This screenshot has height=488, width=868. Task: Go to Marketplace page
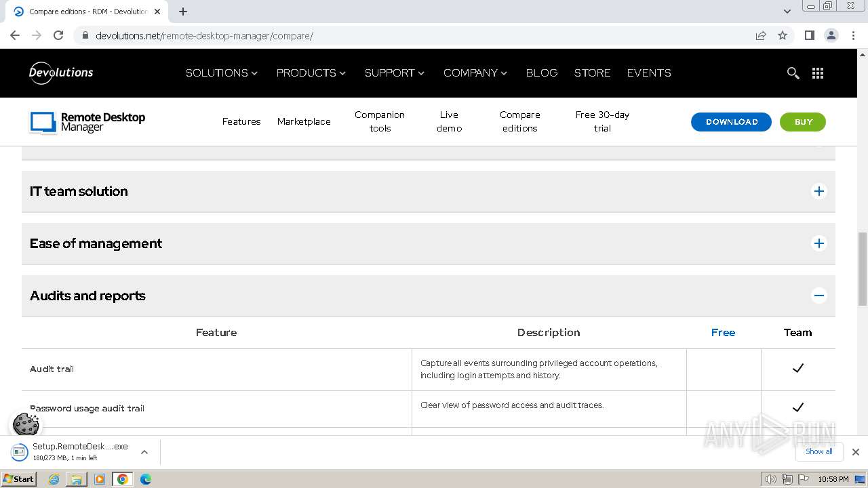[x=304, y=122]
